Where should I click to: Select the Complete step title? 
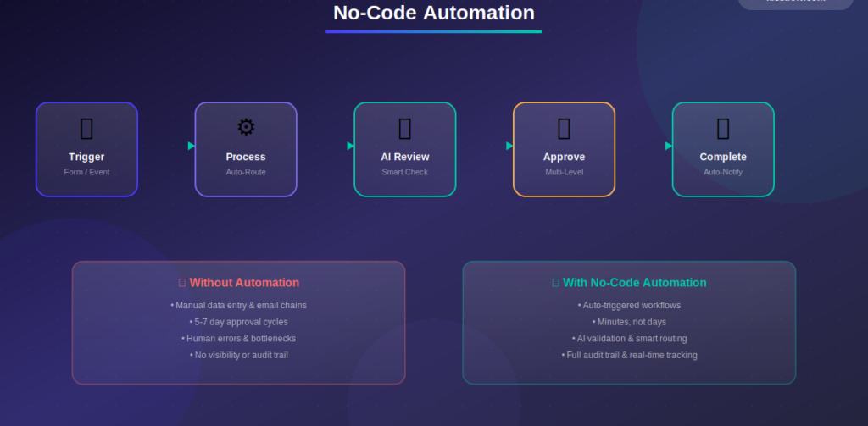[x=723, y=158]
